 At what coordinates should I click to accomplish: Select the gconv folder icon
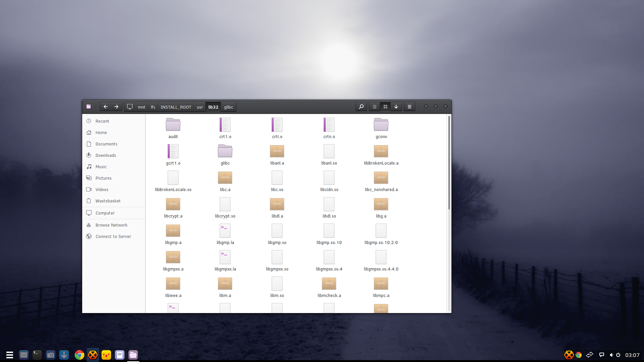click(x=381, y=125)
